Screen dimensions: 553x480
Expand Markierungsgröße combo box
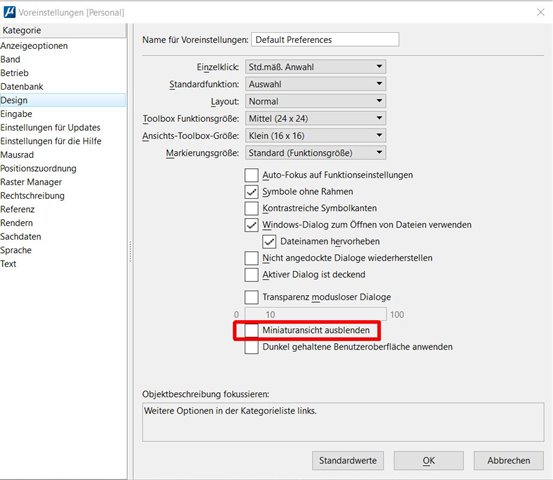pos(315,153)
